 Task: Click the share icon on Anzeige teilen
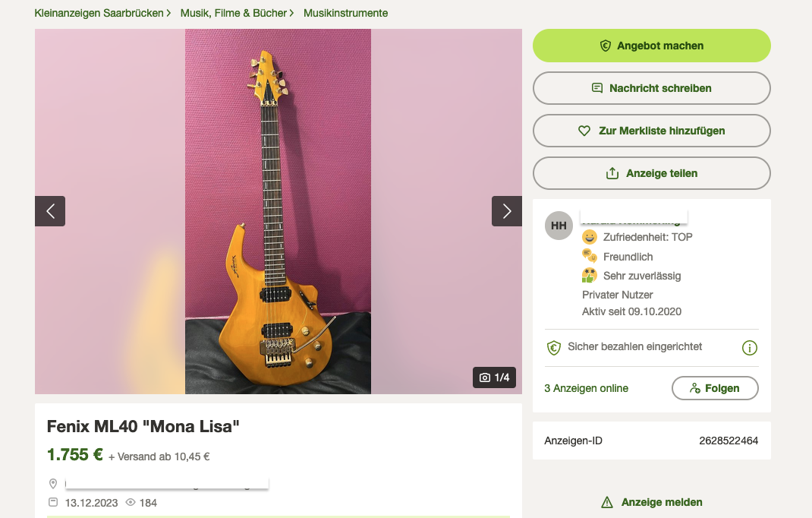coord(612,173)
